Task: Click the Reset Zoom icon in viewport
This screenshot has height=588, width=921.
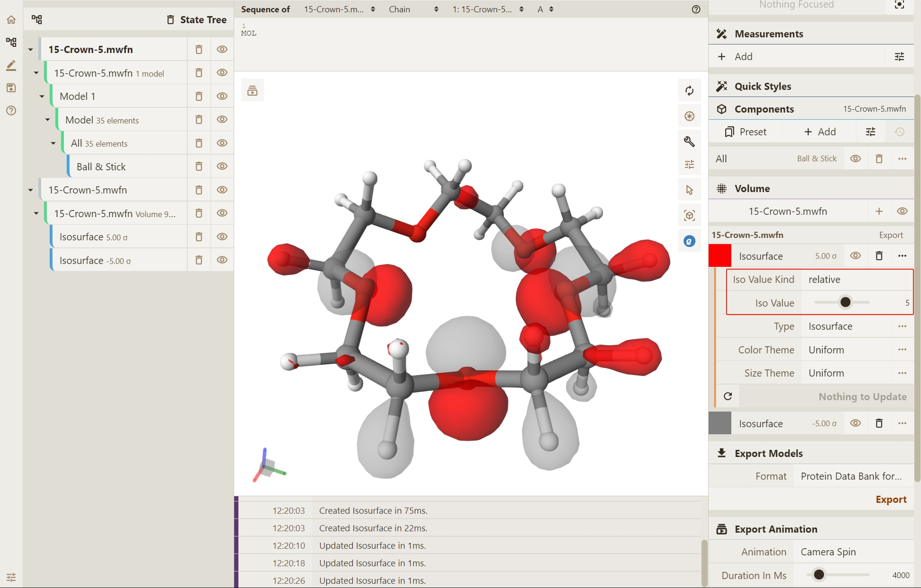Action: (x=689, y=91)
